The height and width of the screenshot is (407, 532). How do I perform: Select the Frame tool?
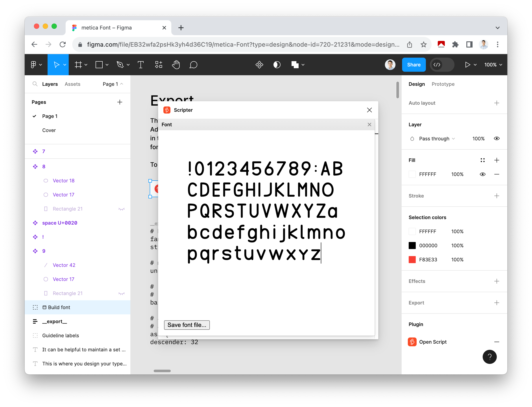tap(79, 65)
